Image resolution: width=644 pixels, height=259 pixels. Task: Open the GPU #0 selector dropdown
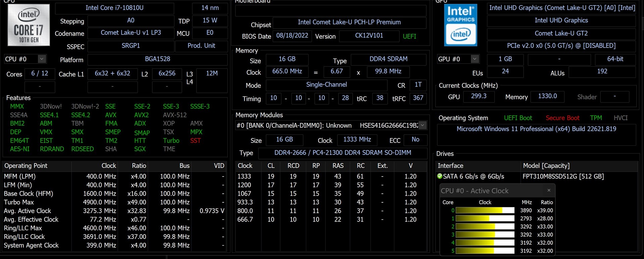(x=475, y=59)
